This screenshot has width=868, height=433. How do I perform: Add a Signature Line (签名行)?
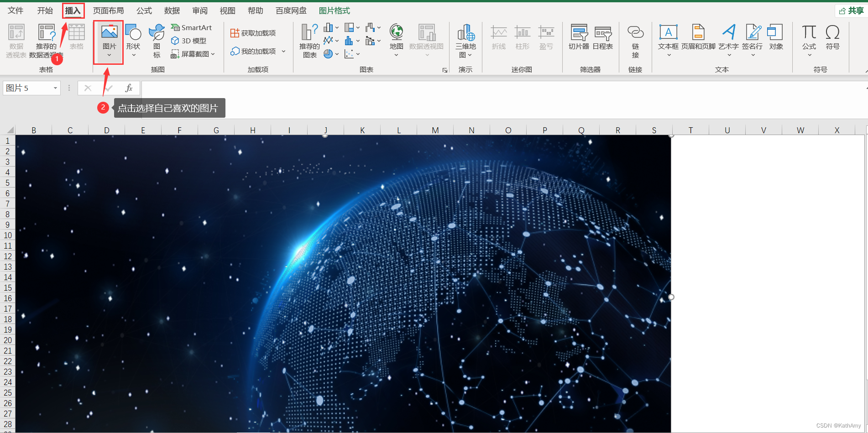752,41
